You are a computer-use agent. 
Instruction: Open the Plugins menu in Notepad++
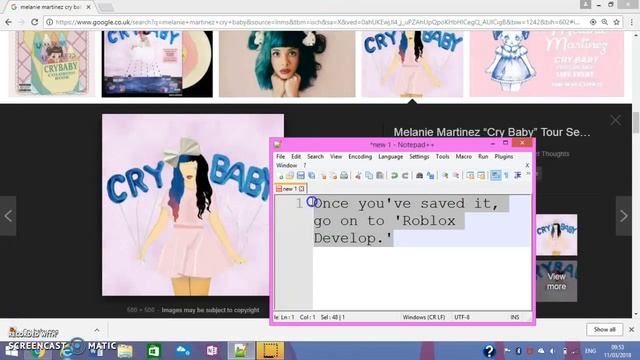503,156
